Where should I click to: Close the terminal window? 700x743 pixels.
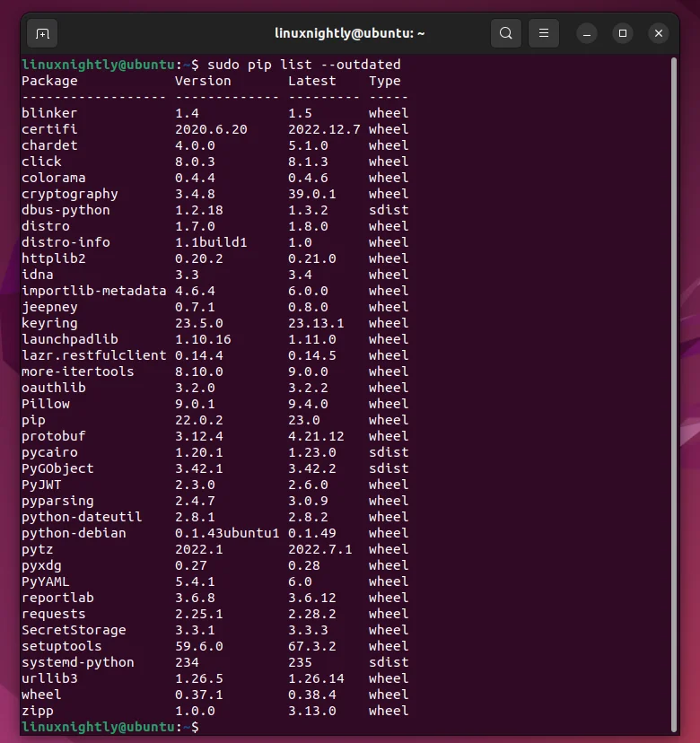(x=659, y=33)
